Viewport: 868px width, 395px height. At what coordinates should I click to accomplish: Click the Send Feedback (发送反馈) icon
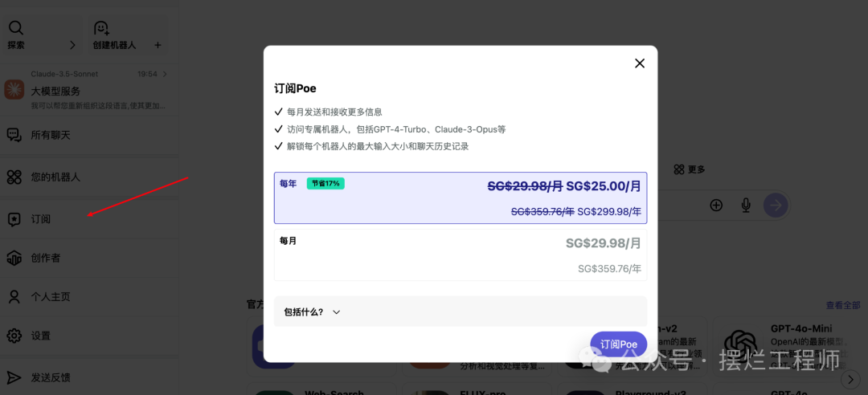coord(14,377)
